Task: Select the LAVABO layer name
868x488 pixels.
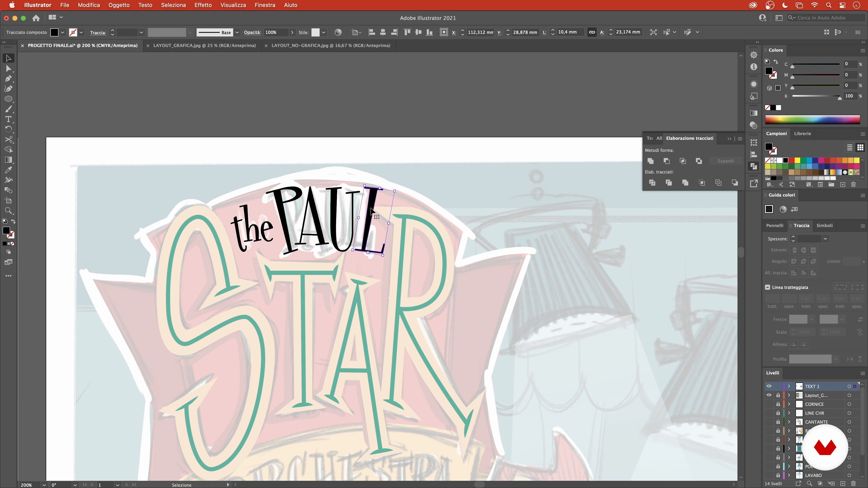Action: pyautogui.click(x=813, y=475)
